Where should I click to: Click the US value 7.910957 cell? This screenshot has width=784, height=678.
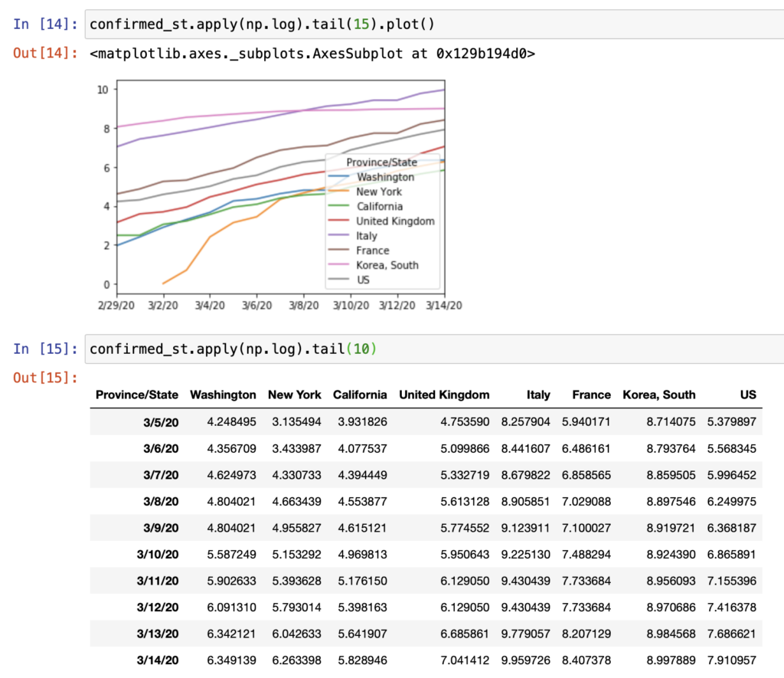click(732, 660)
